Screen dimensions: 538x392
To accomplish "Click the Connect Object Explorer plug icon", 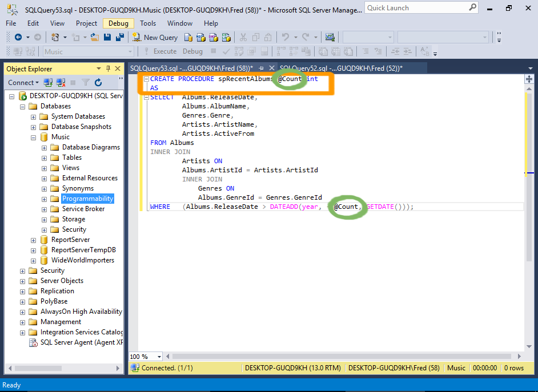I will pyautogui.click(x=48, y=83).
